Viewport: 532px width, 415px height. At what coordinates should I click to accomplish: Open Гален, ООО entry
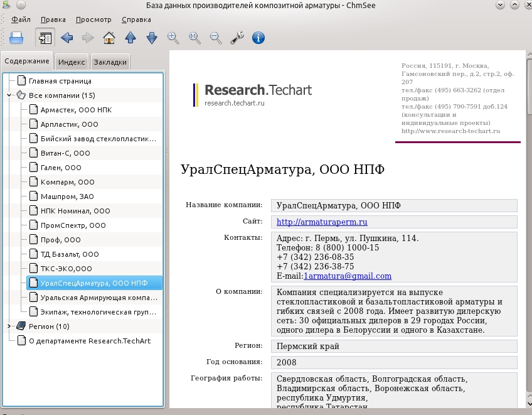tap(61, 168)
